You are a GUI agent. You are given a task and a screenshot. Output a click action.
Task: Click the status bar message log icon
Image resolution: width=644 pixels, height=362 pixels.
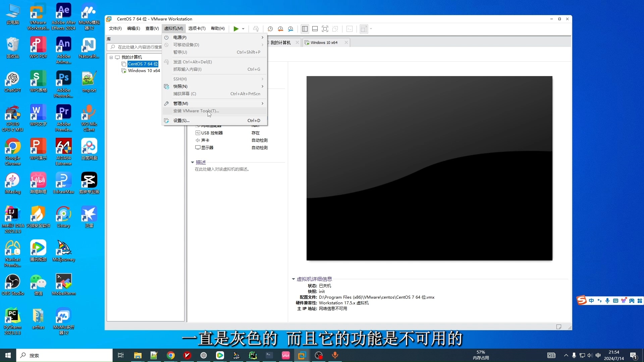click(x=558, y=327)
